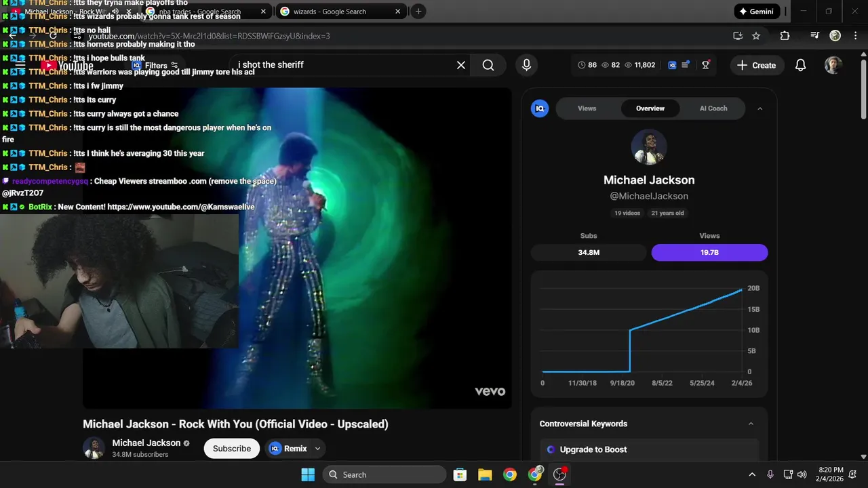Select the Overview tab

tap(650, 108)
